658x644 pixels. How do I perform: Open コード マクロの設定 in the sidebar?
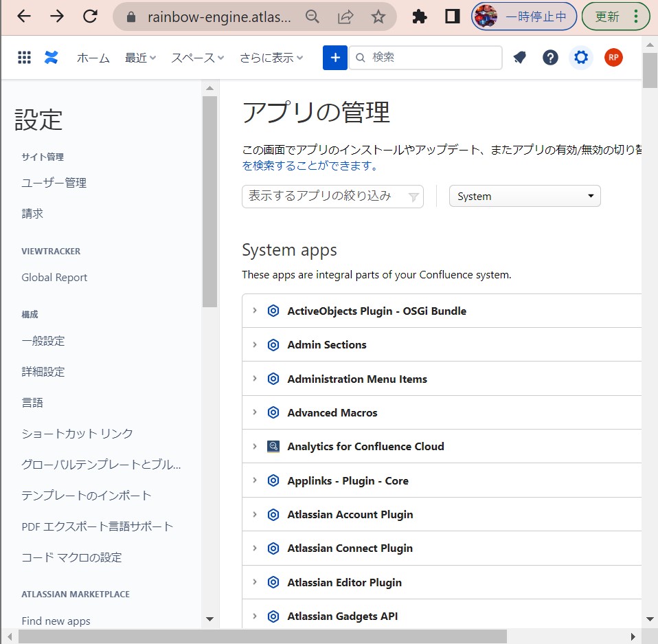point(71,557)
